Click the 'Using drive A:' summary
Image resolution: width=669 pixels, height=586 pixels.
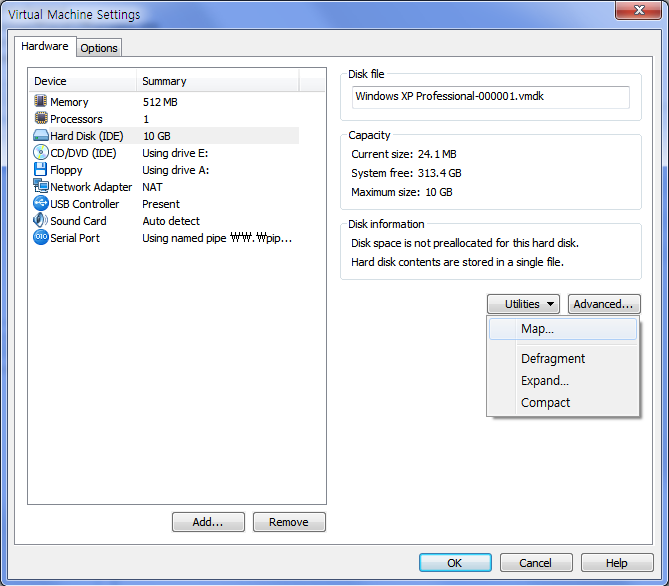[176, 170]
